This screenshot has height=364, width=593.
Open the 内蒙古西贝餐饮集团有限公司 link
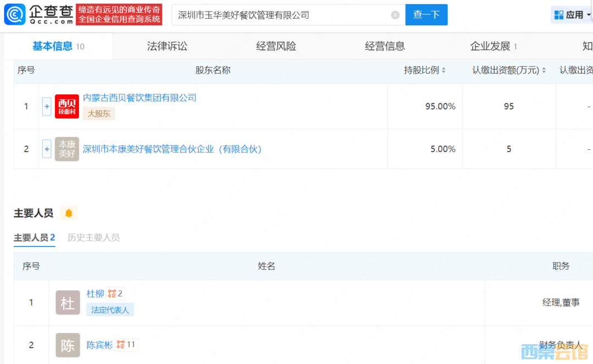click(x=139, y=98)
